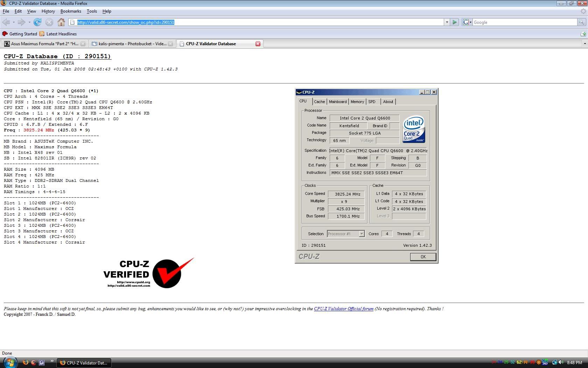Screen dimensions: 588x368
Task: Reload the current page
Action: click(x=37, y=22)
